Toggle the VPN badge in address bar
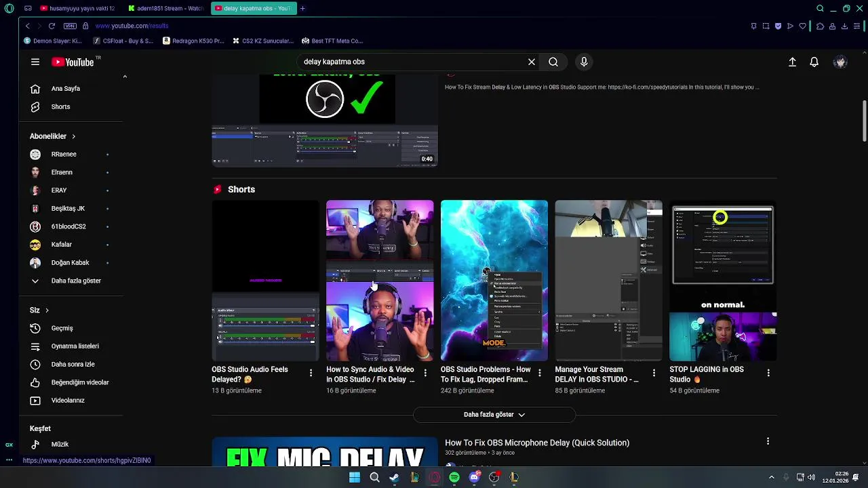The height and width of the screenshot is (488, 868). pos(70,26)
